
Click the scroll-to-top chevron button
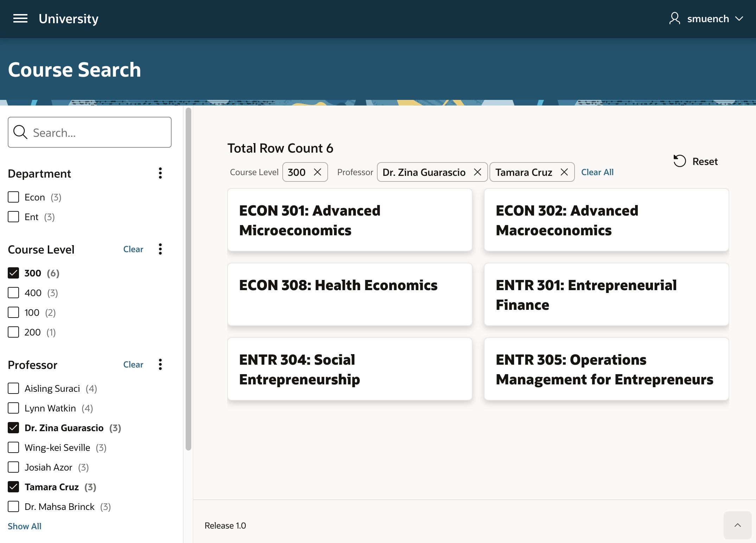coord(737,525)
